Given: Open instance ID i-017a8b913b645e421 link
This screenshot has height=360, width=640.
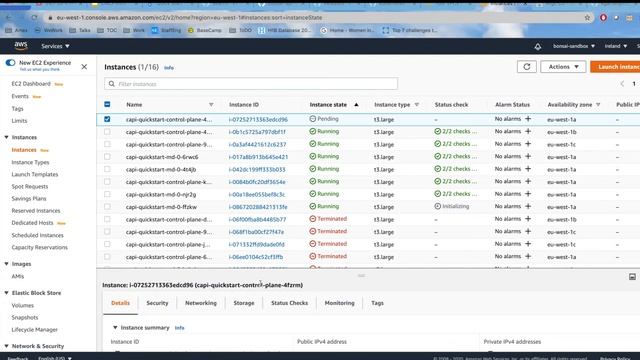Looking at the screenshot, I should (x=258, y=157).
